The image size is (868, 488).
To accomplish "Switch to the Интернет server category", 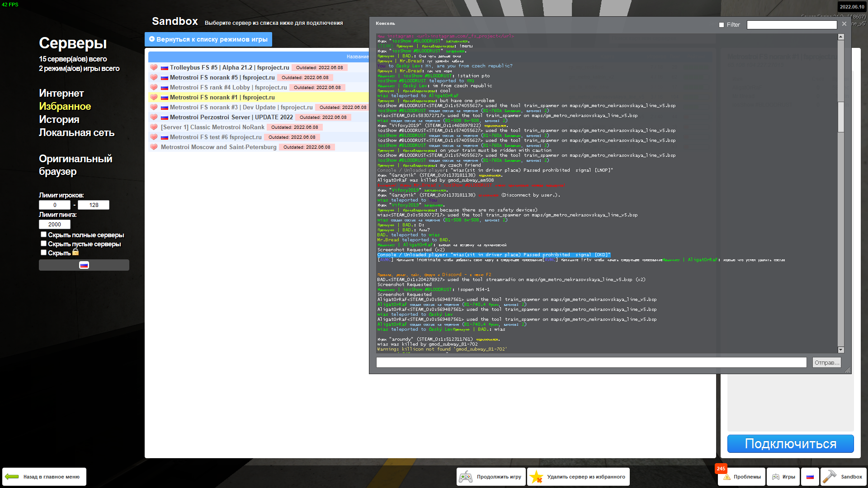I will (x=61, y=93).
